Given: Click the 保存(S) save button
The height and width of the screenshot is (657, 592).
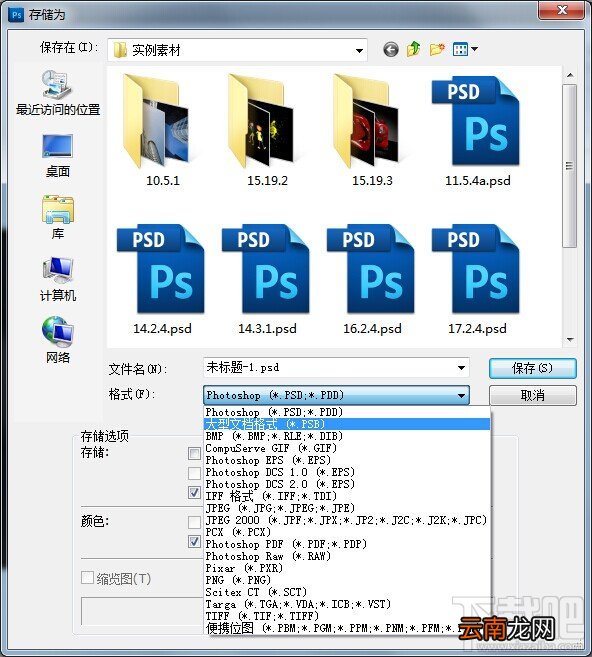Looking at the screenshot, I should pyautogui.click(x=533, y=368).
